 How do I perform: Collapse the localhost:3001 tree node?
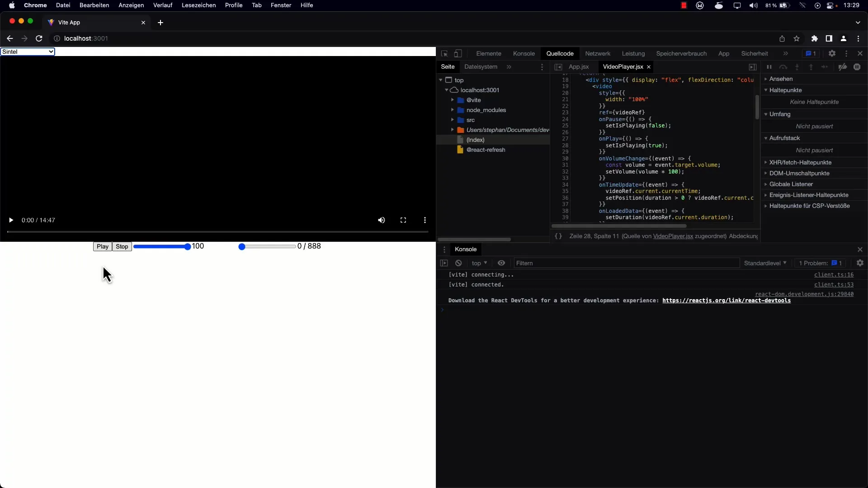click(447, 90)
